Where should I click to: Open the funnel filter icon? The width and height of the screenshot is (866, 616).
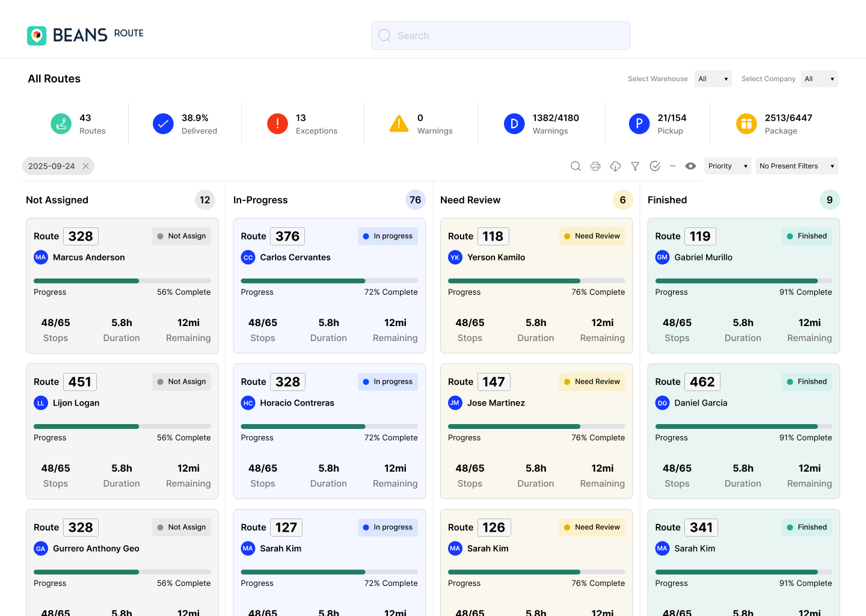pyautogui.click(x=635, y=166)
